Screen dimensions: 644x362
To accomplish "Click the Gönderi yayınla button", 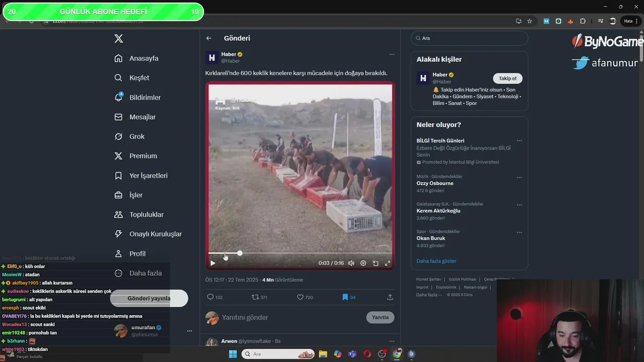I will click(149, 298).
